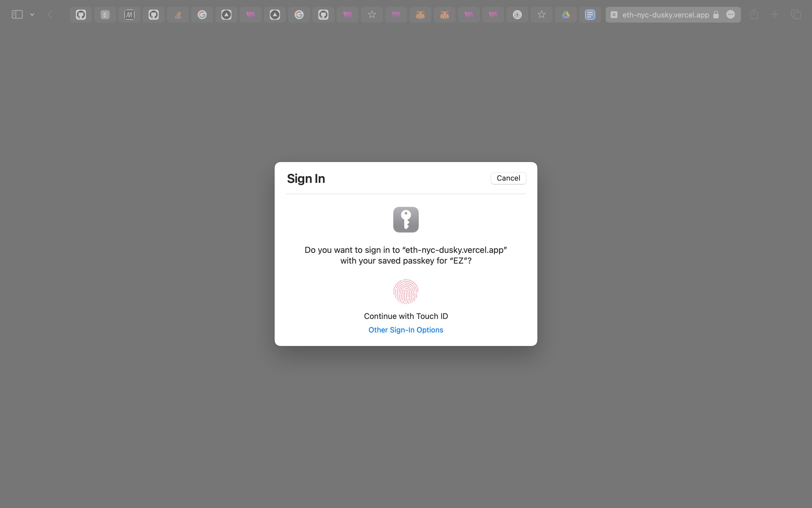
Task: Click Other Sign-In Options link
Action: click(406, 330)
